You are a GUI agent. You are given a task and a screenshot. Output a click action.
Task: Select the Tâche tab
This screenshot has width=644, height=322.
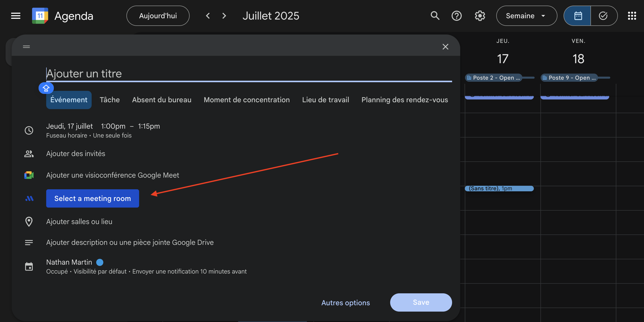[x=110, y=100]
